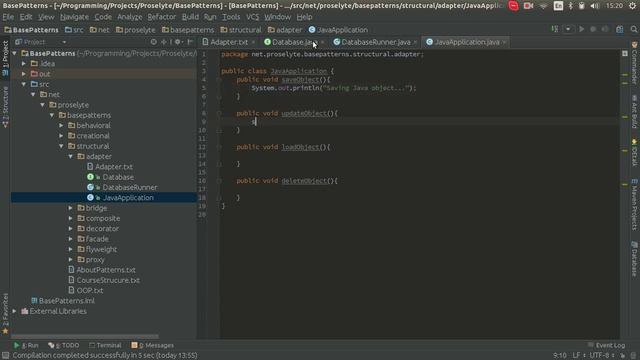The image size is (640, 360).
Task: Collapse the BasePatterns root node
Action: [x=15, y=53]
